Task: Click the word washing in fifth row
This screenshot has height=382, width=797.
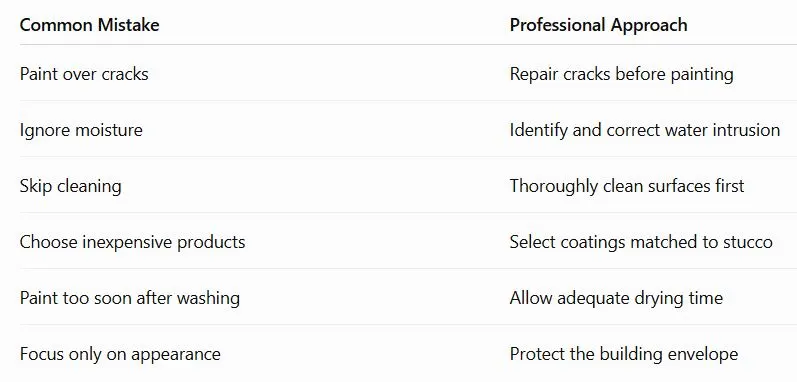Action: pos(208,299)
